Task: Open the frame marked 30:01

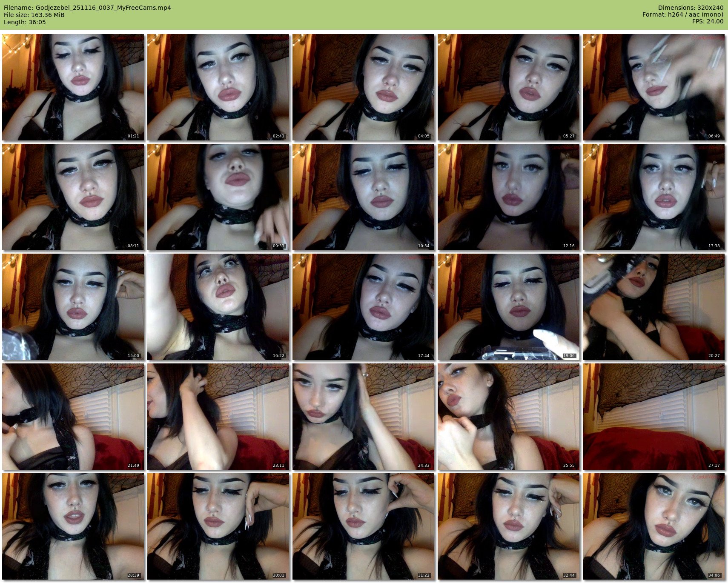Action: coord(218,526)
